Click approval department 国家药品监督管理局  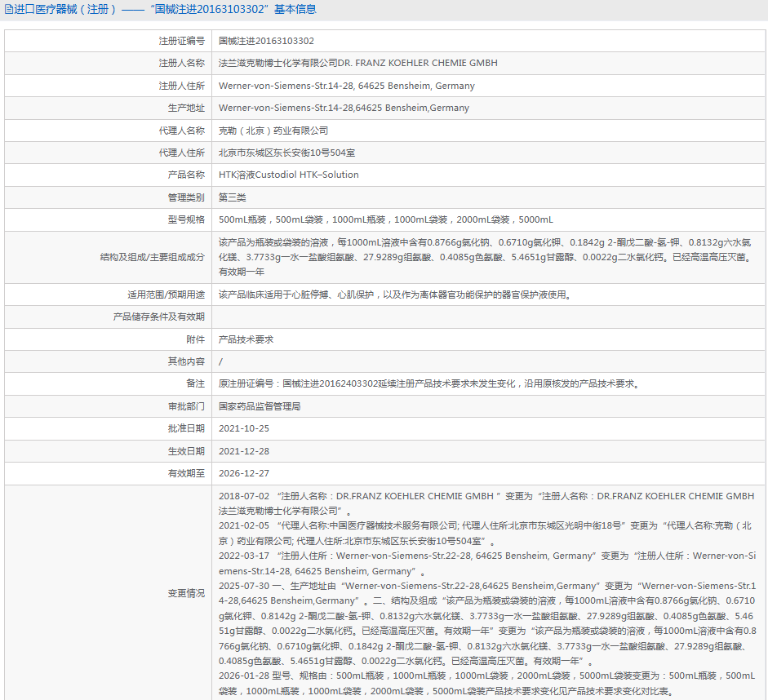tap(260, 406)
